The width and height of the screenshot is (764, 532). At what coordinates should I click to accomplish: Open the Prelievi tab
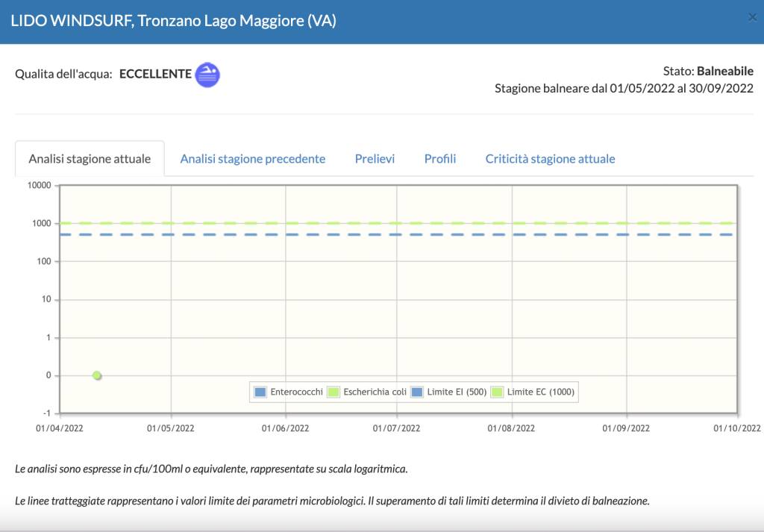pos(375,159)
